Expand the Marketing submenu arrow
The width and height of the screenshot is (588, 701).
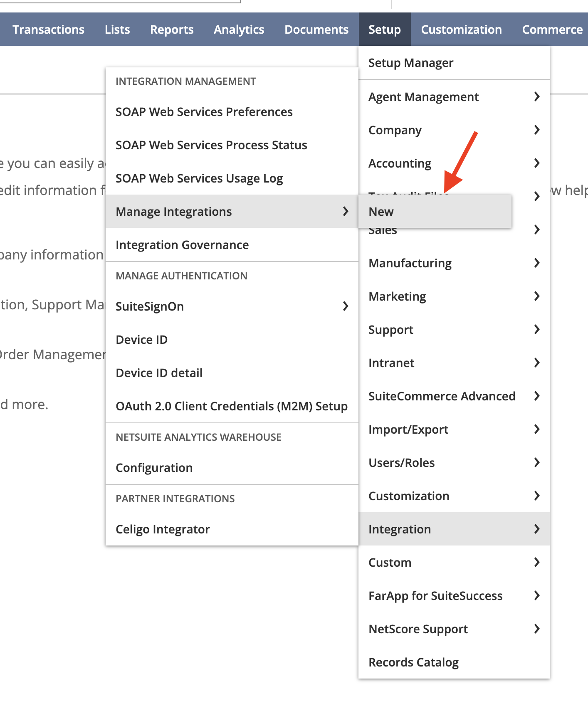[x=537, y=296]
